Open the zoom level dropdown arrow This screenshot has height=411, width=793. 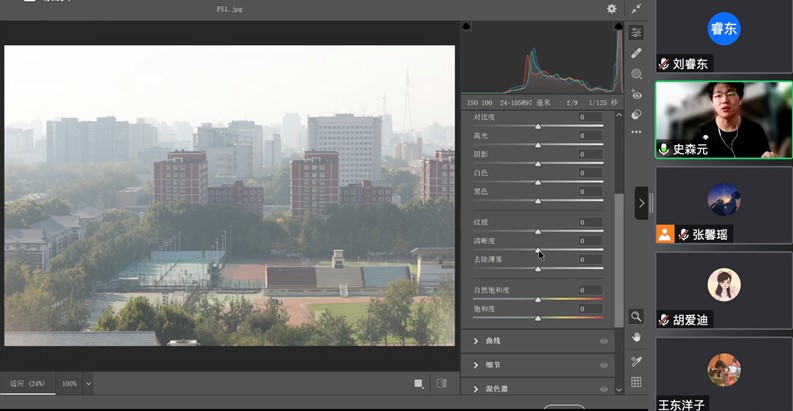(x=88, y=383)
